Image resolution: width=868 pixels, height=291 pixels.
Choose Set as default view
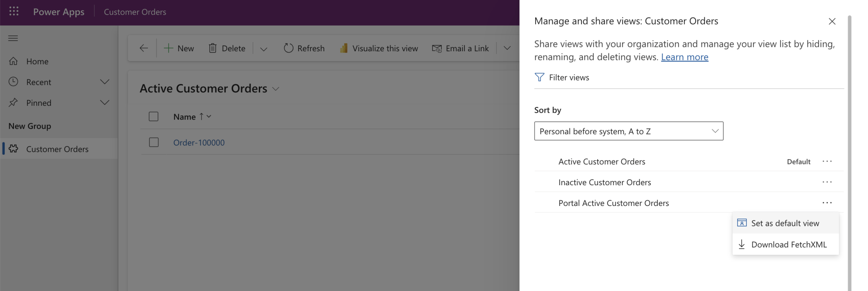pyautogui.click(x=785, y=223)
